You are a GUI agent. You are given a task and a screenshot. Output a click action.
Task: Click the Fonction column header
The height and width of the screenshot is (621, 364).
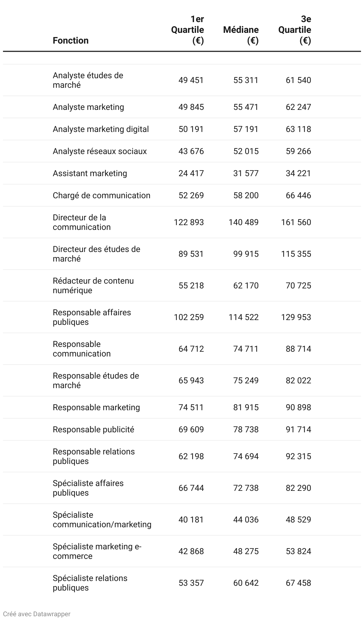coord(70,40)
